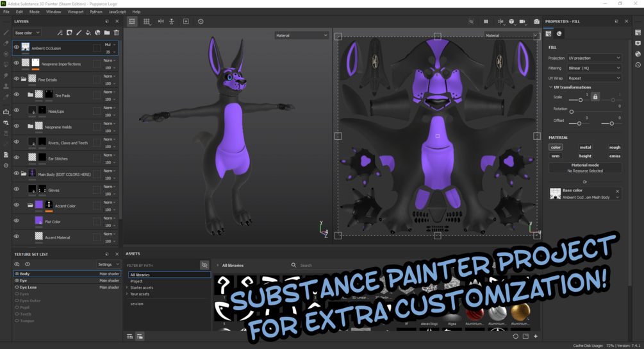Open the fill properties tab icon

pyautogui.click(x=549, y=34)
